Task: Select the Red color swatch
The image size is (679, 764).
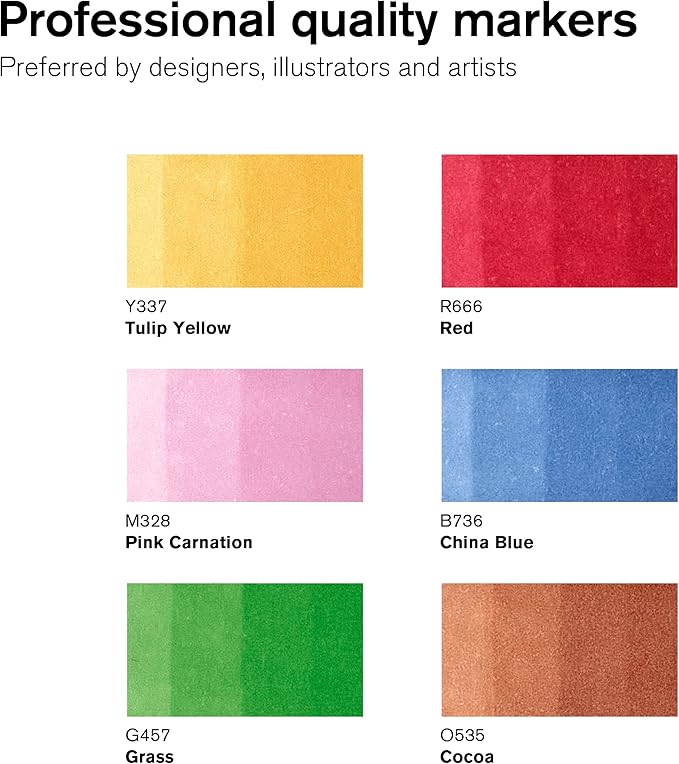Action: (x=559, y=221)
